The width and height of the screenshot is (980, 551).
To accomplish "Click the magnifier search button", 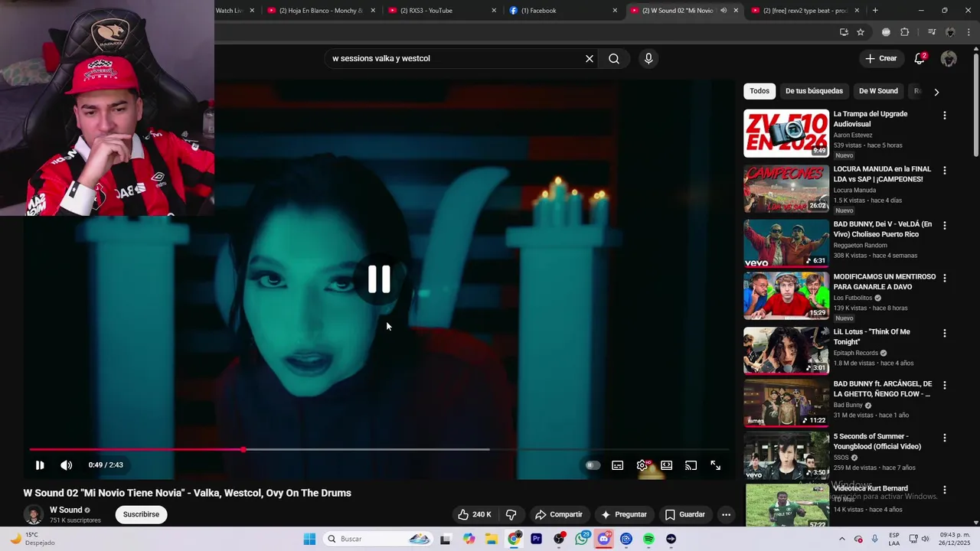I will (x=614, y=58).
